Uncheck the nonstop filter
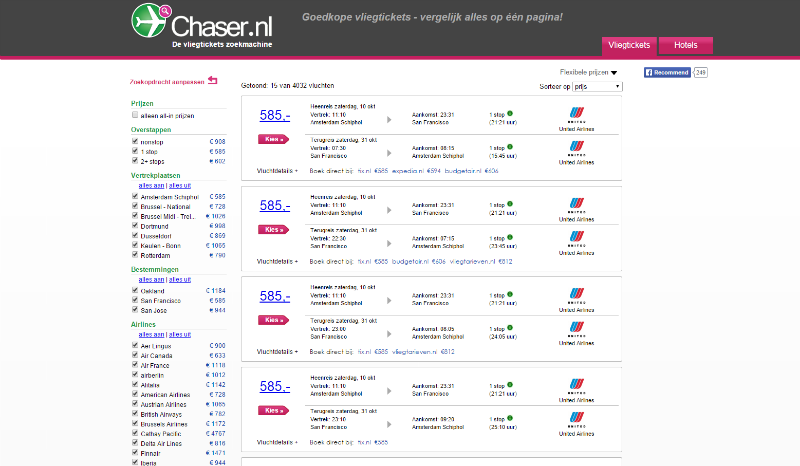 point(135,142)
